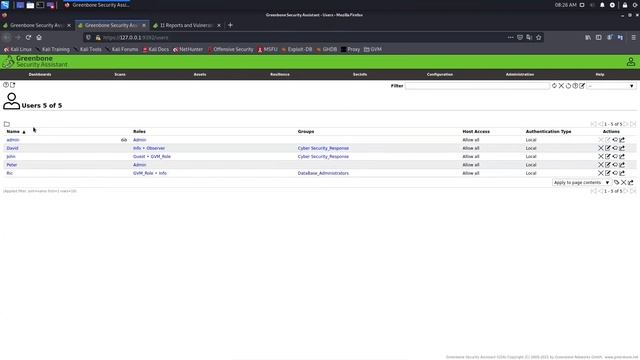This screenshot has width=640, height=360.
Task: Open the user account icon in green header
Action: (631, 62)
